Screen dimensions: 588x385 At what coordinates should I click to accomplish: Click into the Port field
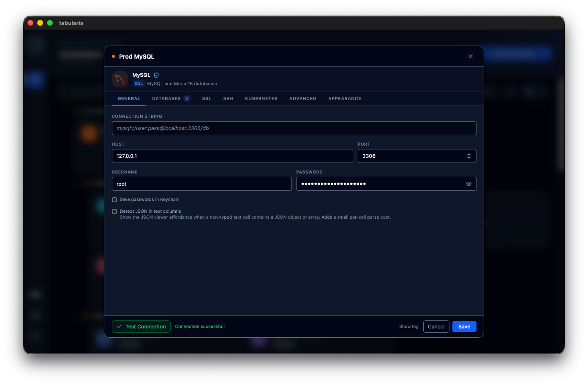coord(417,156)
